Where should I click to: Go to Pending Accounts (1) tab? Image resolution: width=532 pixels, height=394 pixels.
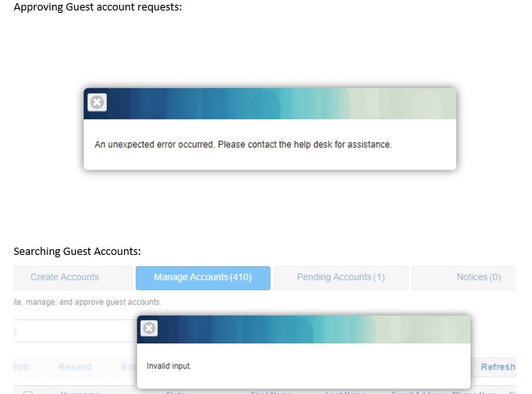[x=340, y=277]
